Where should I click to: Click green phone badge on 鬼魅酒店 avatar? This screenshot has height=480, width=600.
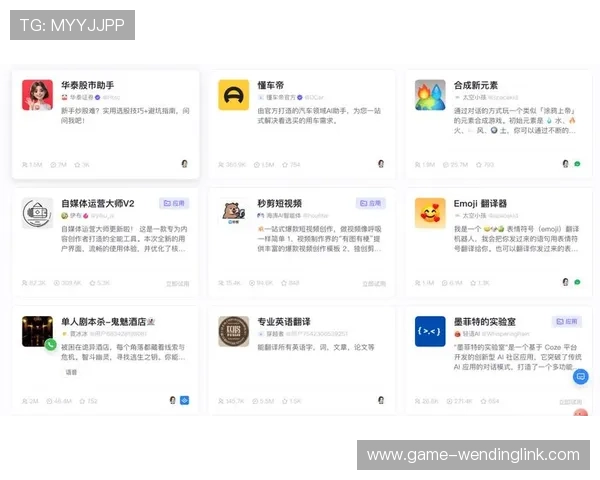50,344
